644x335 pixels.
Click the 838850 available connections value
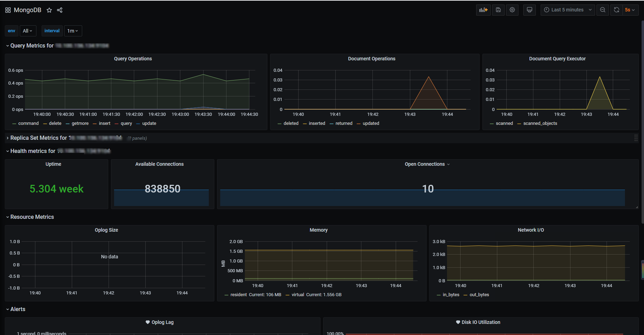tap(163, 189)
